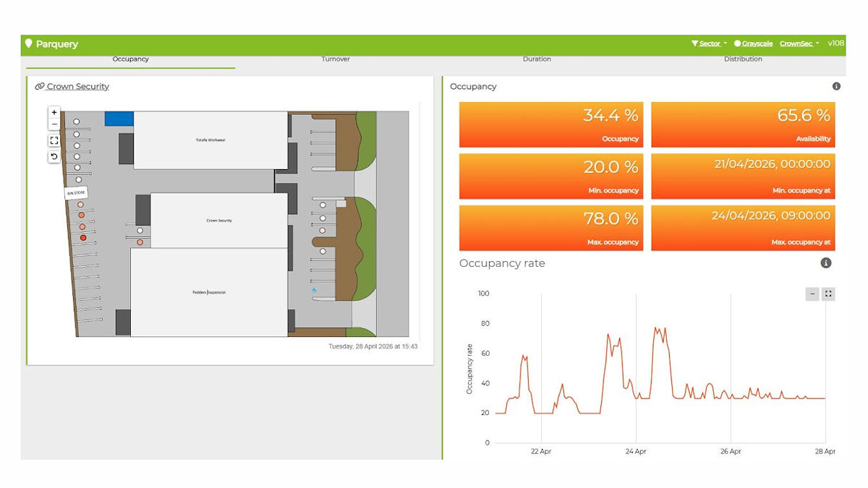Select the Occupancy tab
Screen dimensions: 868x488
point(131,59)
